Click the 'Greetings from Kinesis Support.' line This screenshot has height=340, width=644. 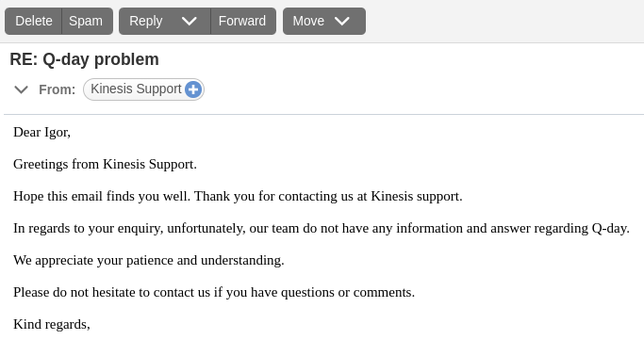106,164
